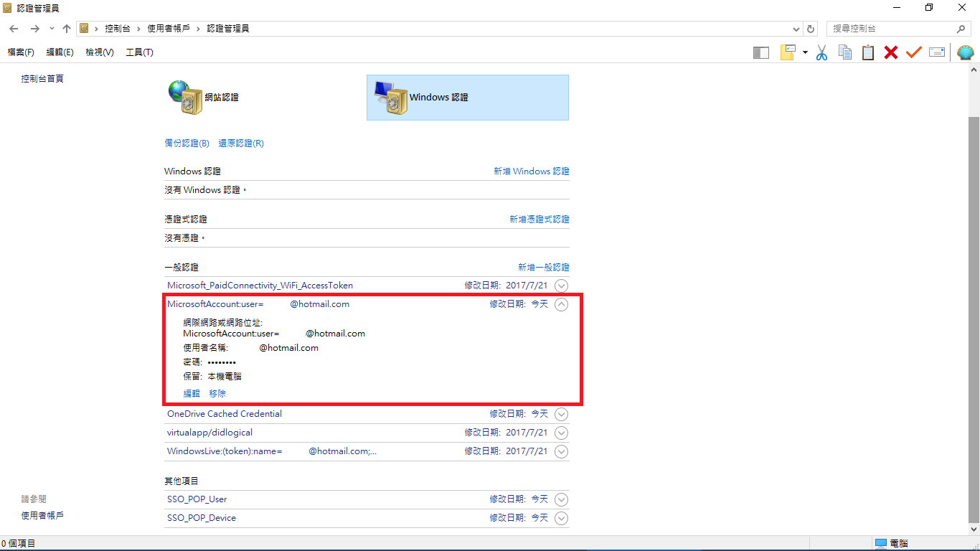
Task: Click the scrollbar down arrow
Action: tap(974, 529)
